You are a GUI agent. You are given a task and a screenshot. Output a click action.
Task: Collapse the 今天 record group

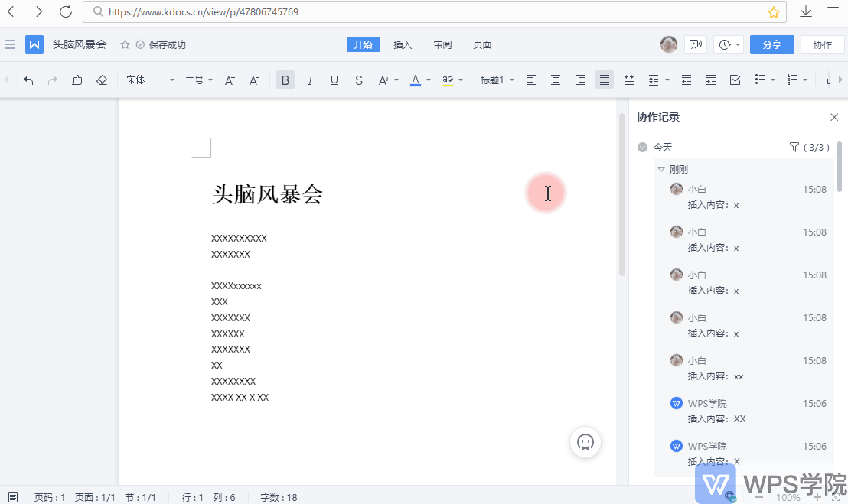(643, 147)
